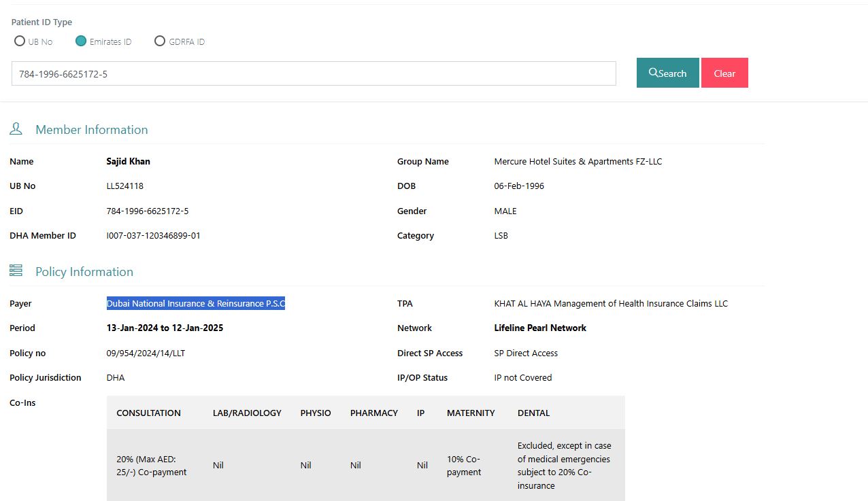Select the Emirates ID radio option
The image size is (868, 501).
81,41
